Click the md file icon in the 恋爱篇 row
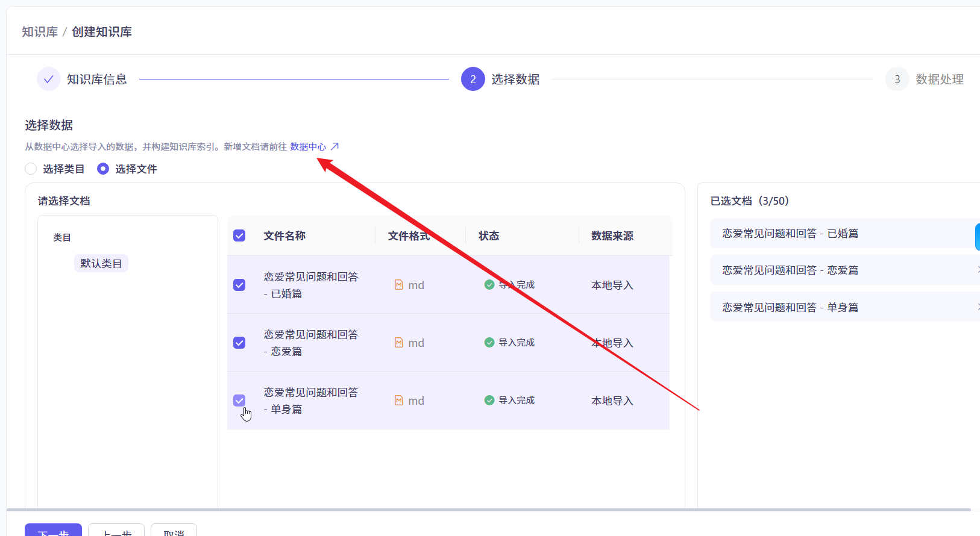This screenshot has width=980, height=536. click(x=399, y=343)
